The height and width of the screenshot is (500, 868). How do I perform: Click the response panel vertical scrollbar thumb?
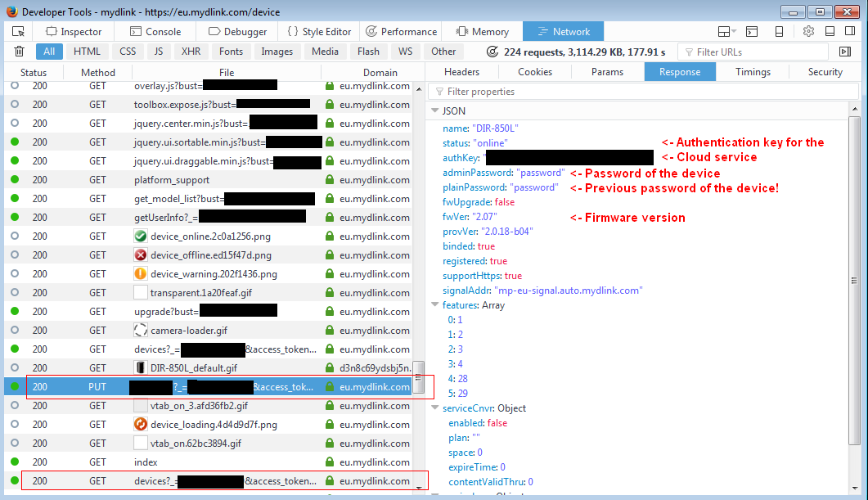click(x=855, y=280)
